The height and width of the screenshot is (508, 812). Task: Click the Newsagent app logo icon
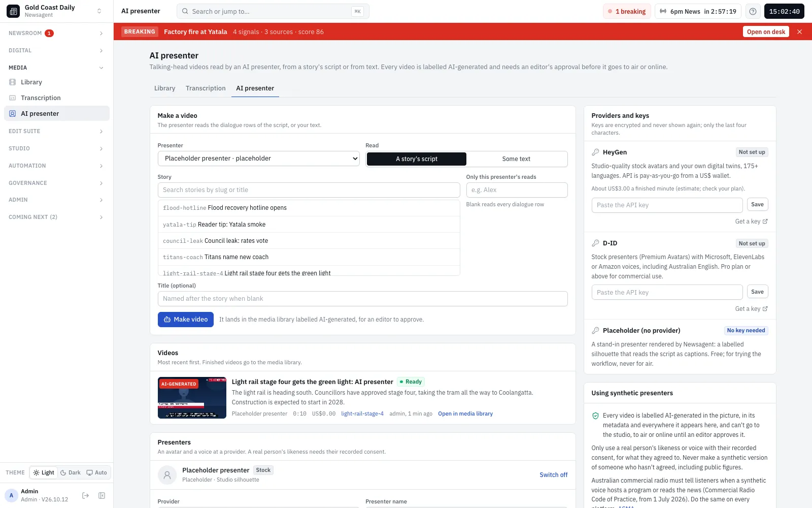pos(13,11)
